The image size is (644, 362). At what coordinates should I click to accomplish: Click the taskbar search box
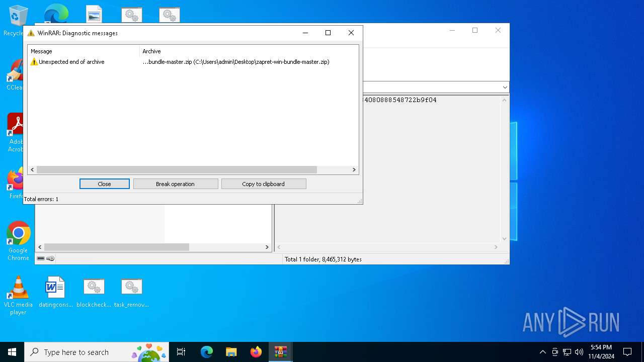[x=96, y=352]
